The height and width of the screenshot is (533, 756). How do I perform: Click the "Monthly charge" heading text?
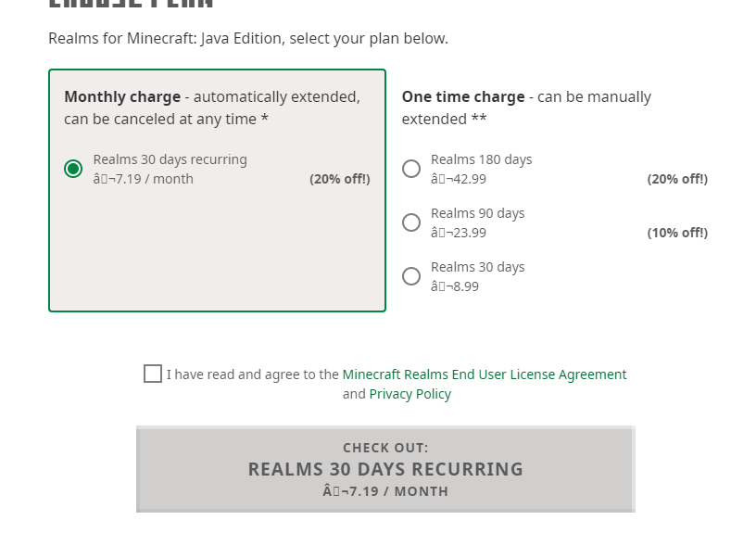click(x=122, y=97)
